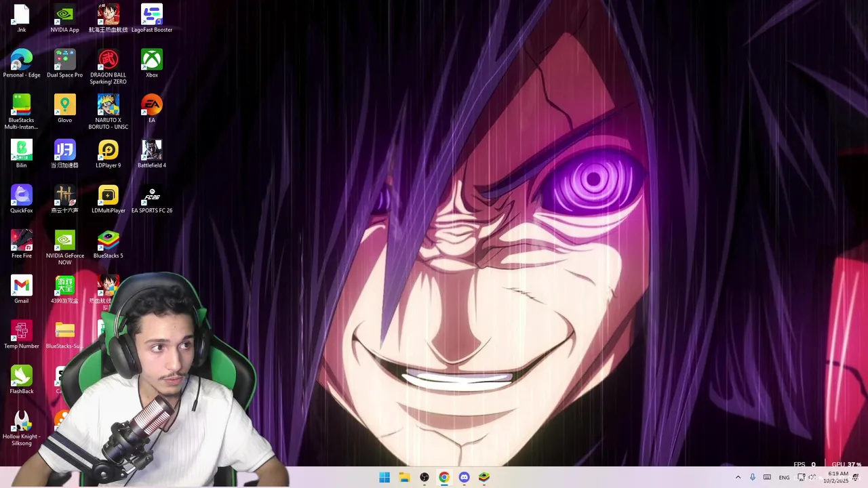Open File Explorer from the taskbar
The width and height of the screenshot is (868, 488).
pyautogui.click(x=404, y=477)
